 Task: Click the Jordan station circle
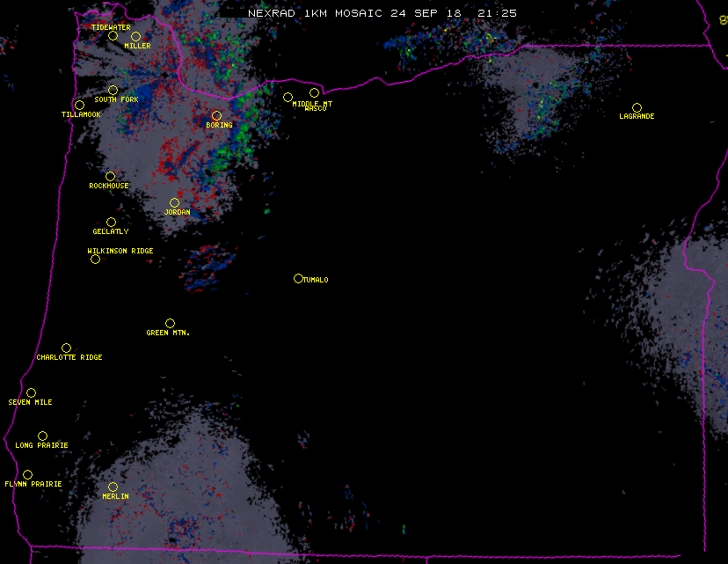(174, 202)
